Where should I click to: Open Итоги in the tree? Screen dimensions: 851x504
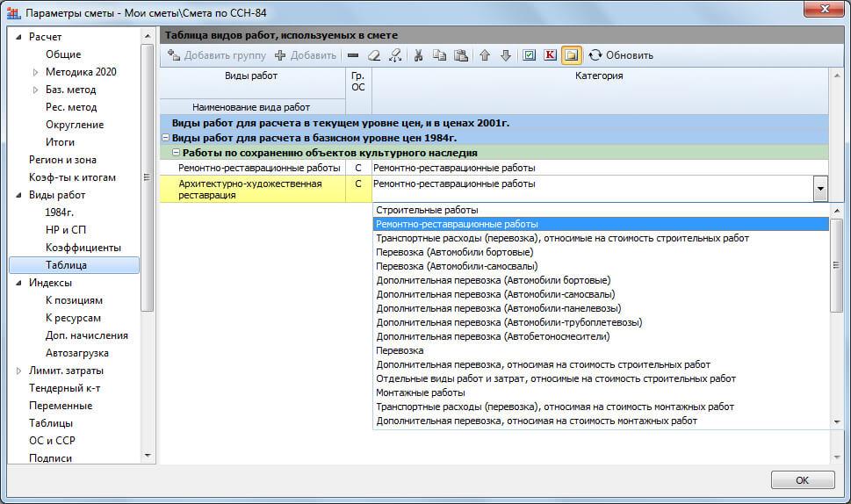click(x=60, y=142)
